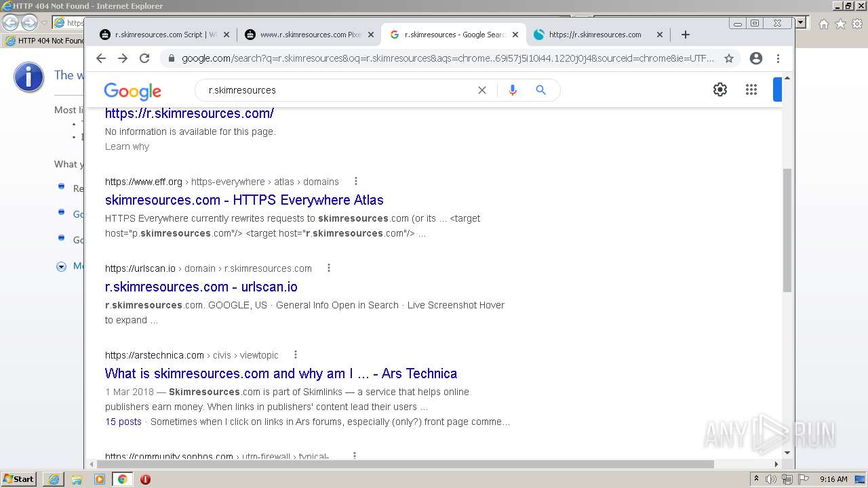Image resolution: width=868 pixels, height=488 pixels.
Task: Open media player from taskbar
Action: [x=100, y=479]
